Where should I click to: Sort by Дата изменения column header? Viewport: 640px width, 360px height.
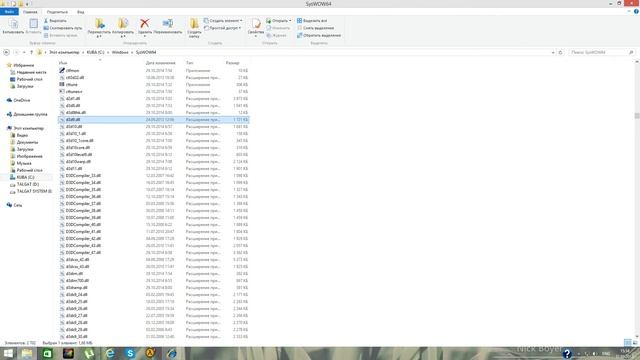coord(160,63)
